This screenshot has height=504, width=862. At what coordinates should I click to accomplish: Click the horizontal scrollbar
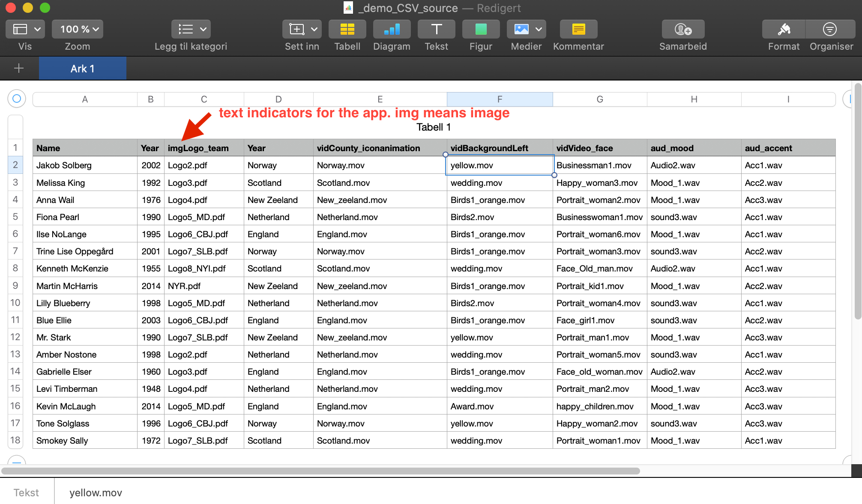pyautogui.click(x=320, y=471)
